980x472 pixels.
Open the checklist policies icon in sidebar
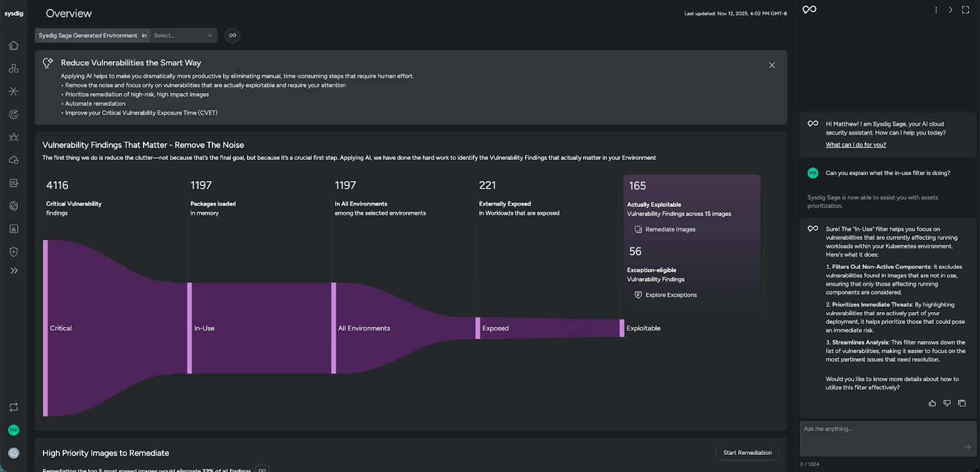point(13,183)
